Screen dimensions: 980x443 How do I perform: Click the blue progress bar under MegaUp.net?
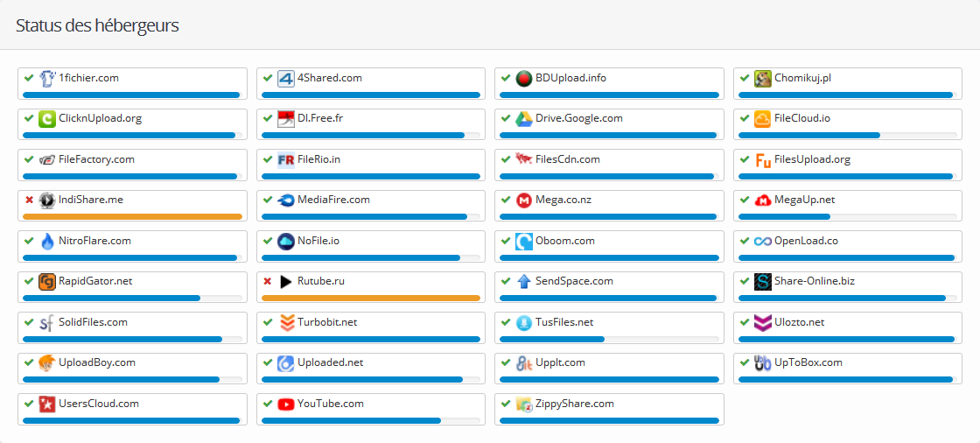pos(784,216)
